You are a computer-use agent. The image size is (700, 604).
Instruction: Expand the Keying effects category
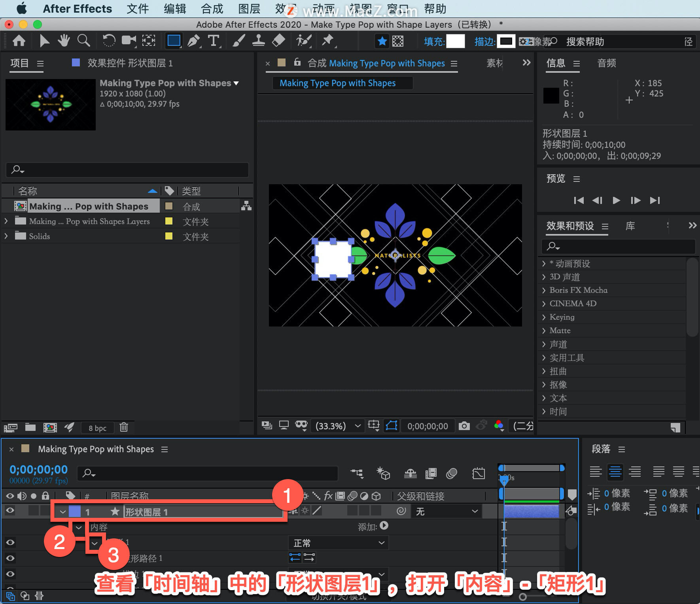point(544,317)
